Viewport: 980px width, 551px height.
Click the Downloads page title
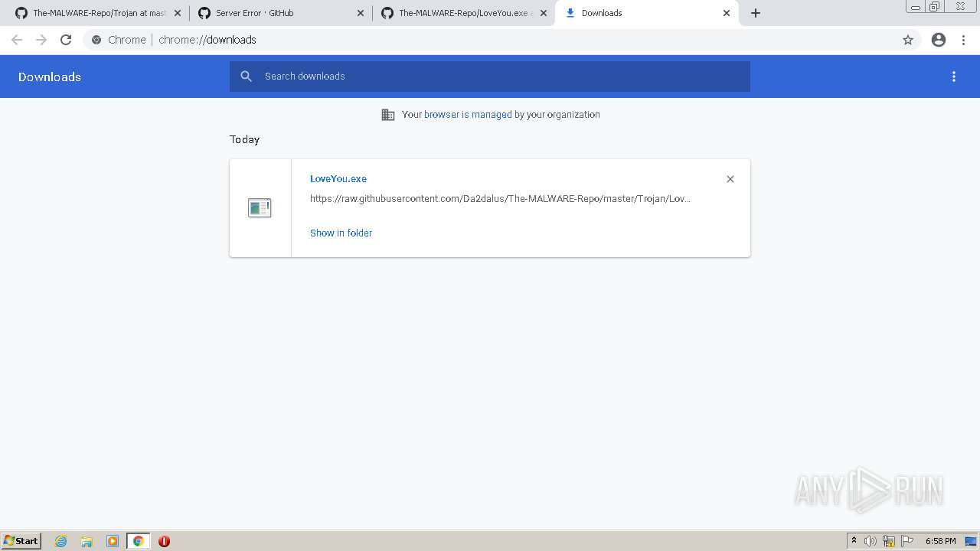[x=50, y=77]
